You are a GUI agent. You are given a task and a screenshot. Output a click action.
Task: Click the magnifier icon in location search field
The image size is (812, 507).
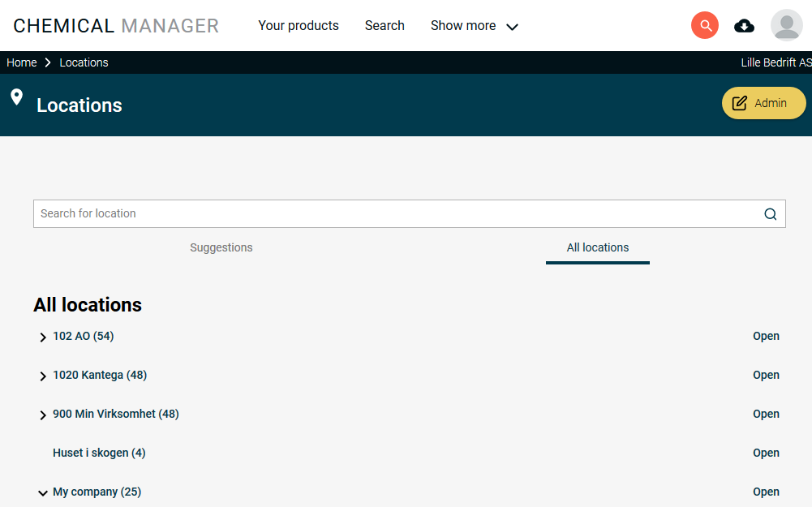tap(770, 214)
